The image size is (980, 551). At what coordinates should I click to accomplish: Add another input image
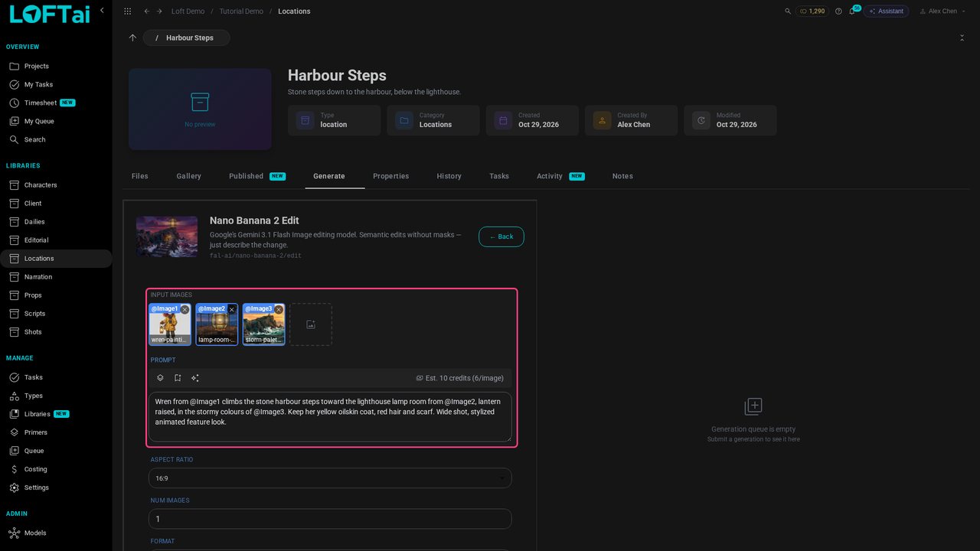(311, 324)
